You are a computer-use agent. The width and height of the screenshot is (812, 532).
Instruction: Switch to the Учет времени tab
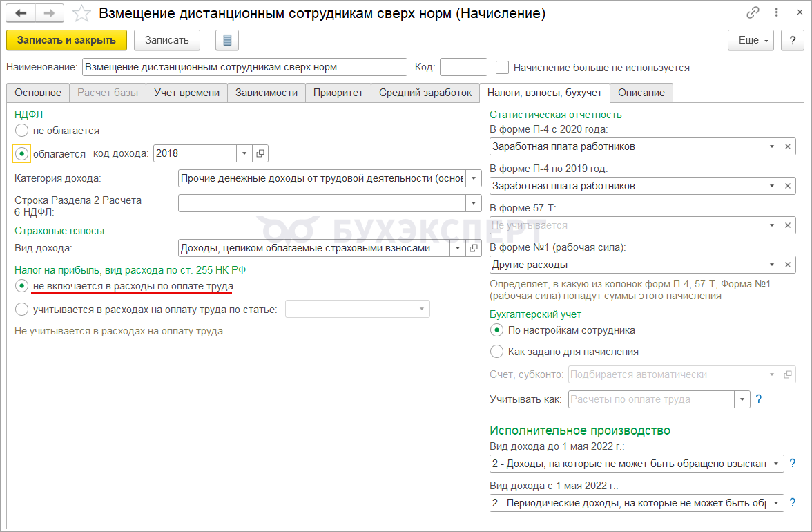click(187, 93)
